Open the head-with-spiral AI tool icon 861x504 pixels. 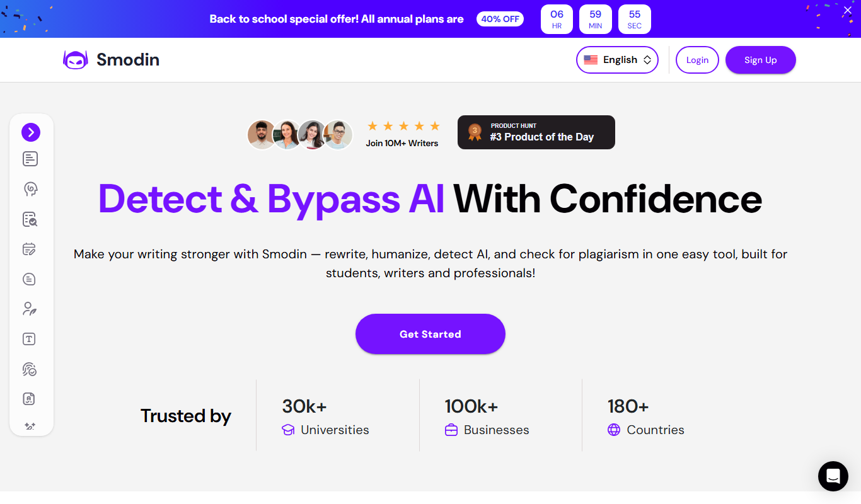[30, 189]
